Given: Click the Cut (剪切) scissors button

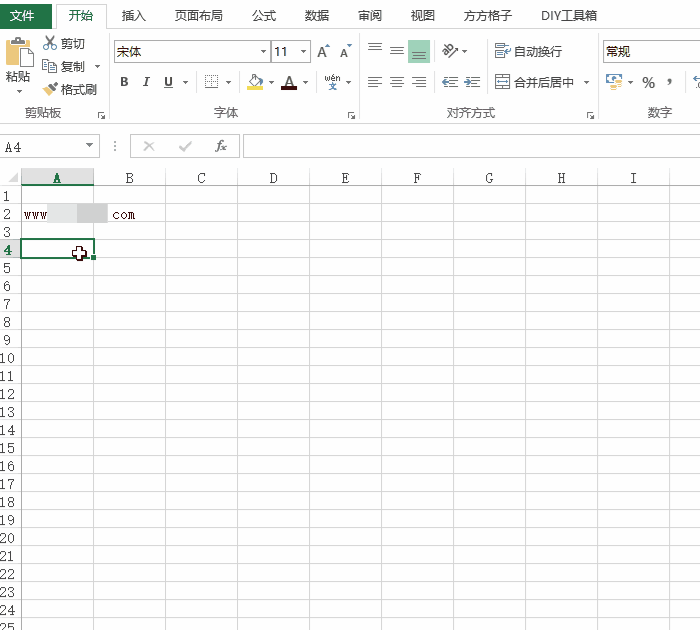Looking at the screenshot, I should pos(64,43).
